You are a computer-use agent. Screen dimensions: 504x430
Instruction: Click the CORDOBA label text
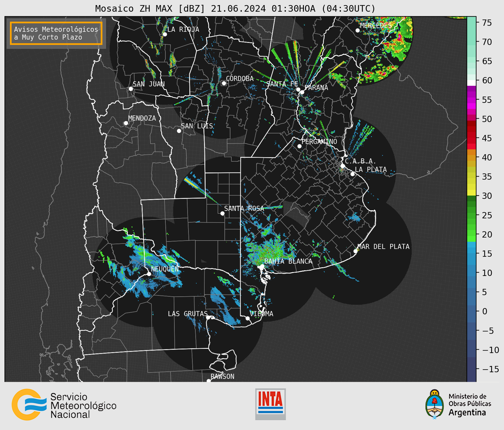coord(240,79)
